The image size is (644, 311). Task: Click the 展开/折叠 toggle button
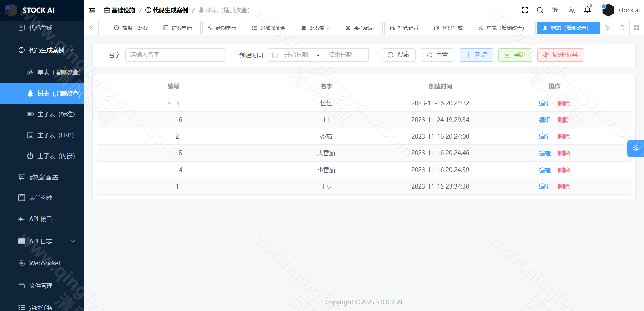click(560, 55)
